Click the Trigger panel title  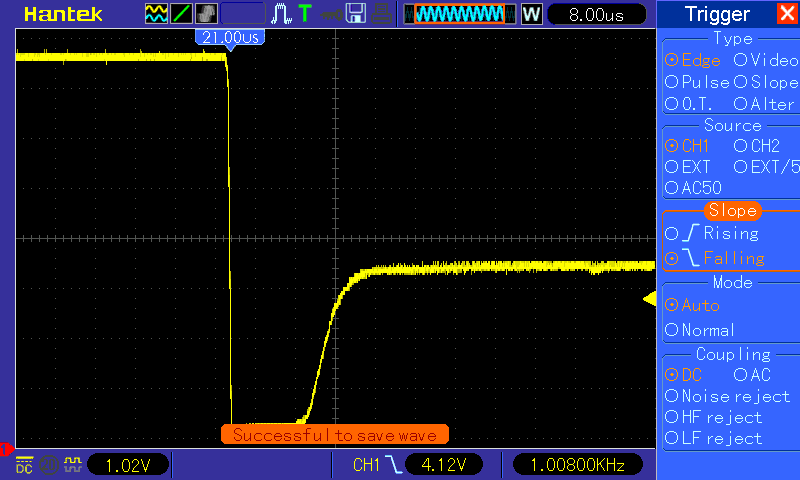pos(717,14)
